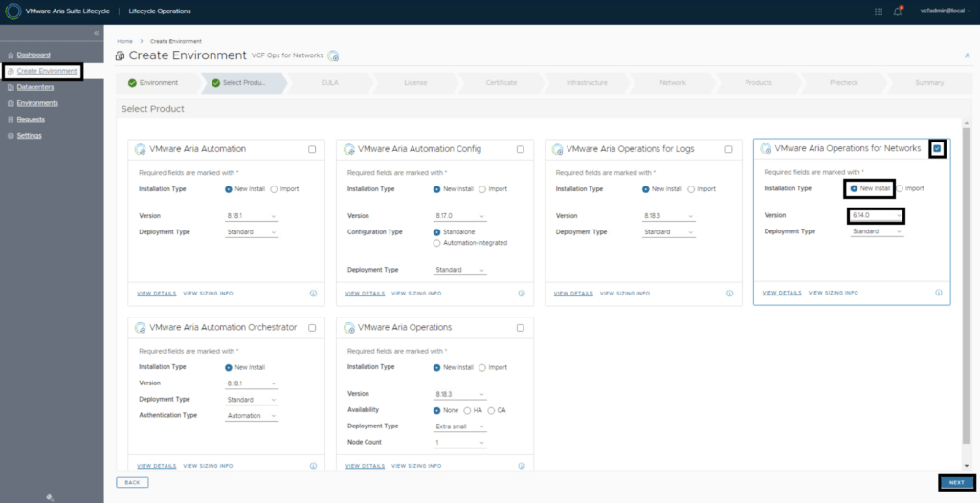Uncheck VMware Aria Operations for Networks checkbox
Image resolution: width=980 pixels, height=503 pixels.
[938, 149]
